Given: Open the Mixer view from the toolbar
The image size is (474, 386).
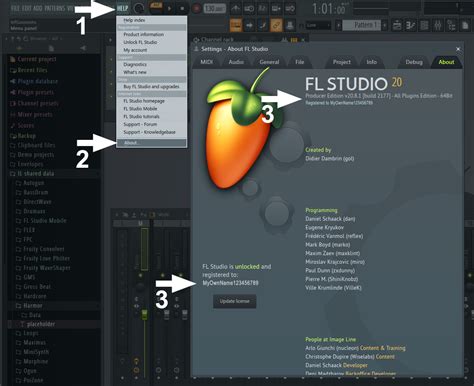Looking at the screenshot, I should pyautogui.click(x=438, y=25).
